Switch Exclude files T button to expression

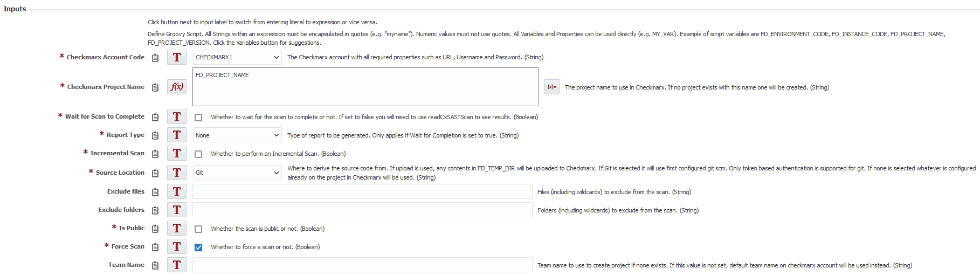177,191
